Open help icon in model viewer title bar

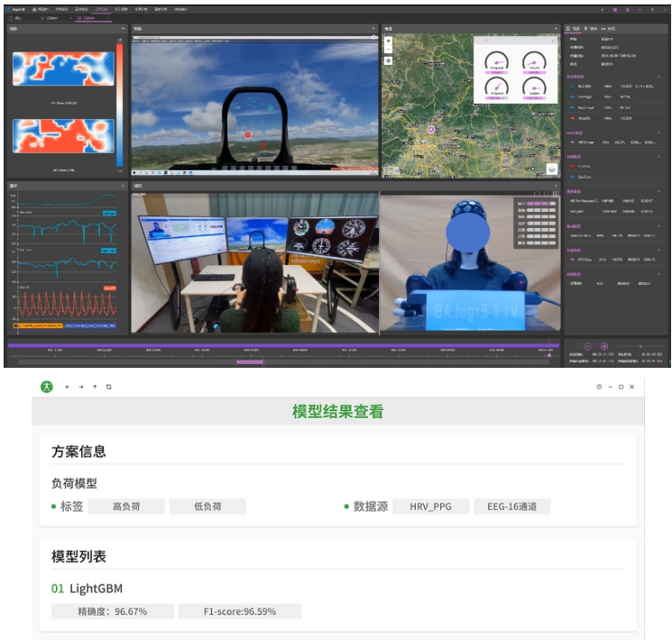click(599, 387)
